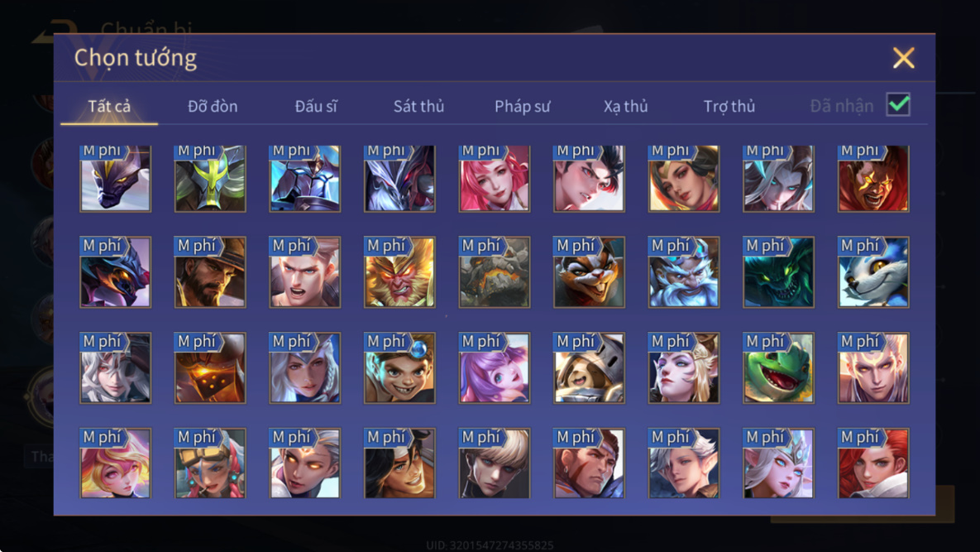Pick the red demon hero portrait
Viewport: 980px width, 552px height.
[x=873, y=178]
